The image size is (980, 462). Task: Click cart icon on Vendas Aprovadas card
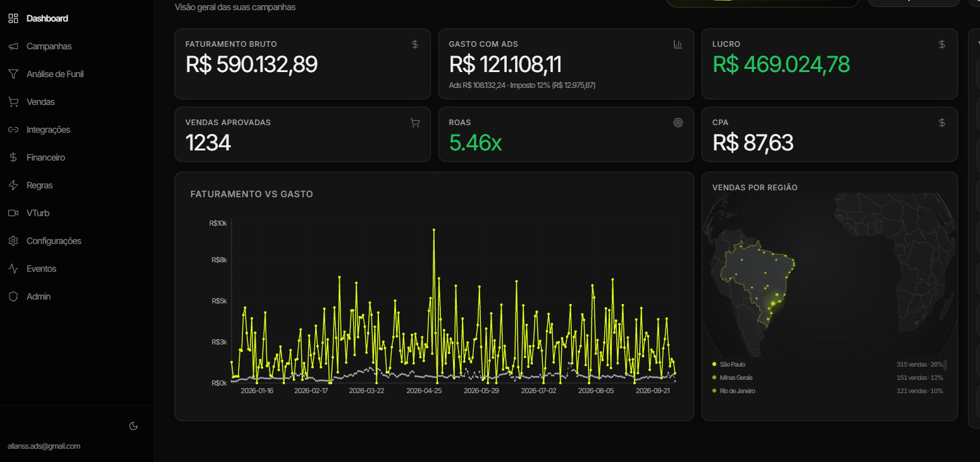(415, 123)
